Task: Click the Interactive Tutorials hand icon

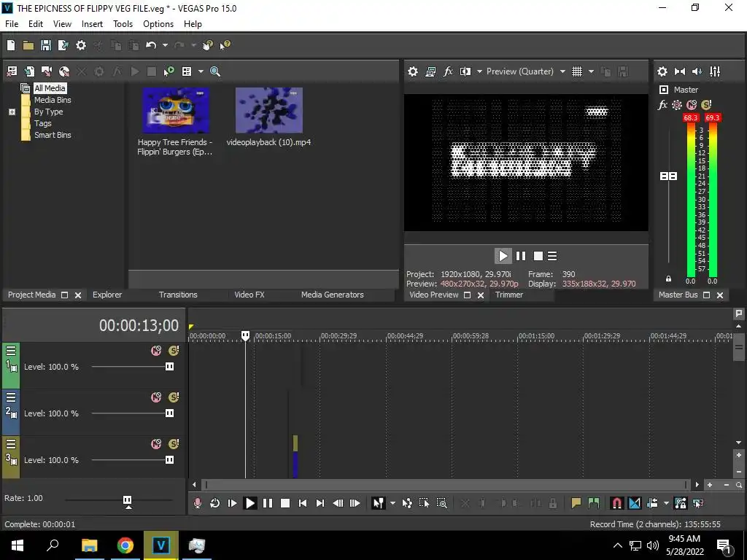Action: [207, 45]
